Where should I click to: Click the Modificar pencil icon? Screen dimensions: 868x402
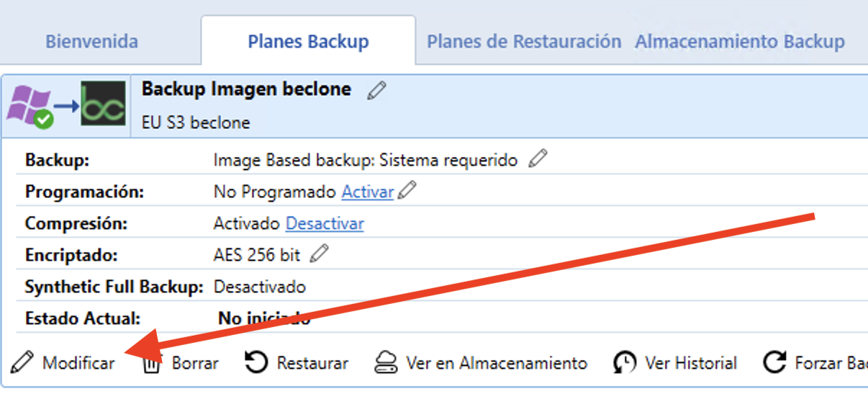pyautogui.click(x=23, y=362)
